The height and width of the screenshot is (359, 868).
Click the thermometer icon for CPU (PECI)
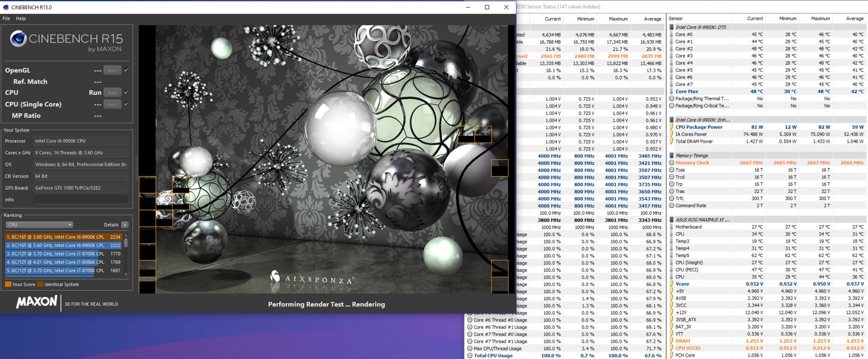point(672,270)
